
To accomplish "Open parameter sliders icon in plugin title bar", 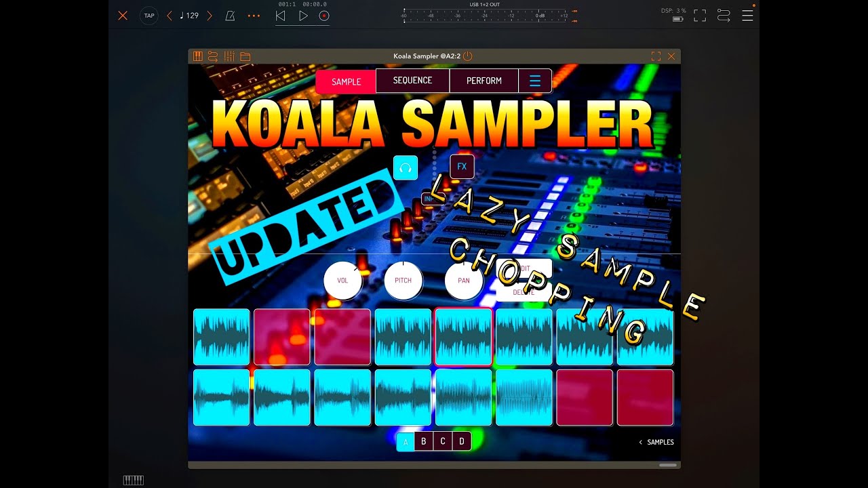I will [x=229, y=56].
